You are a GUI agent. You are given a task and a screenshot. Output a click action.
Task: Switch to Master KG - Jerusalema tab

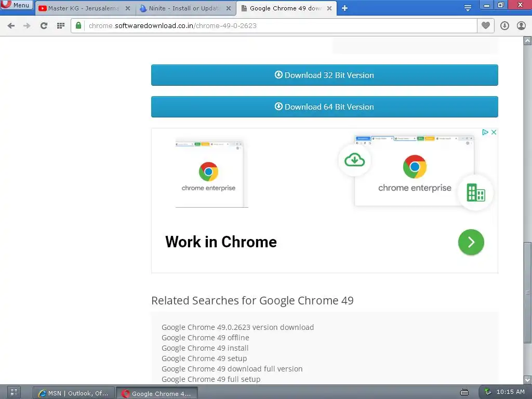point(83,8)
